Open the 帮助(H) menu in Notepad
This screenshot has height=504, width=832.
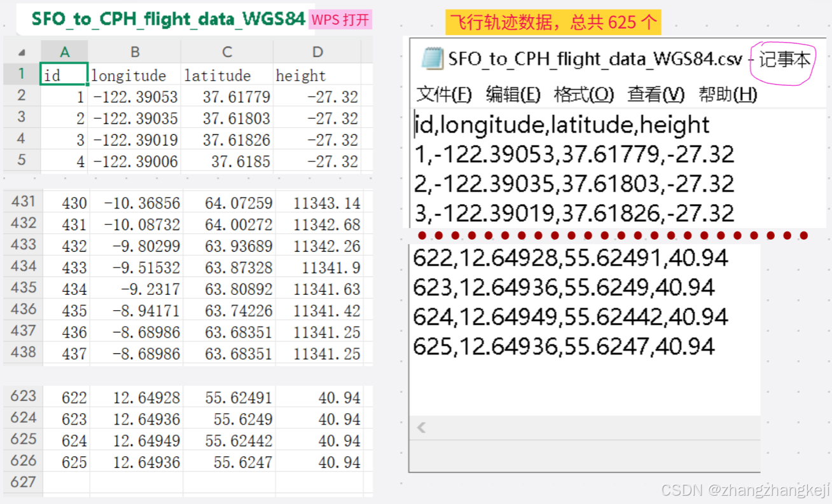point(728,95)
